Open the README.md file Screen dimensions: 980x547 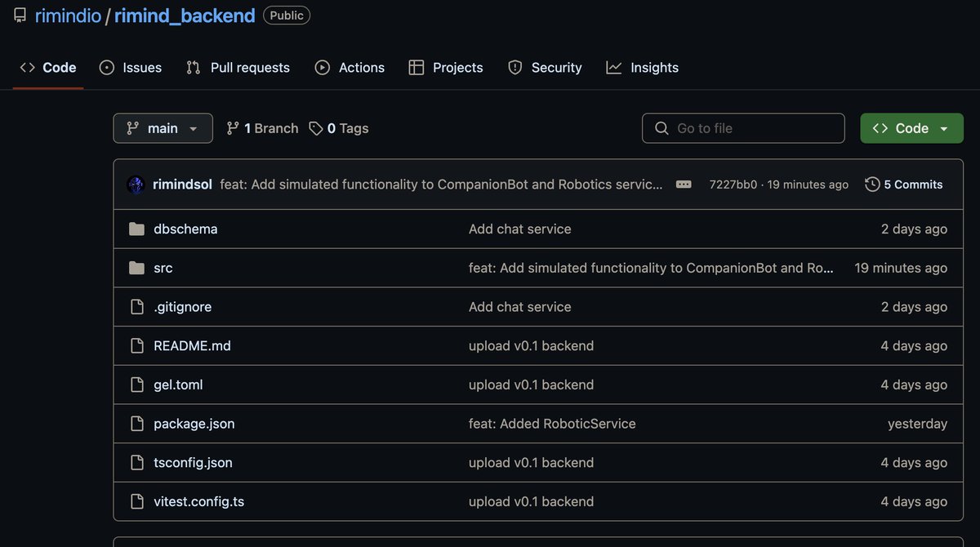click(192, 345)
